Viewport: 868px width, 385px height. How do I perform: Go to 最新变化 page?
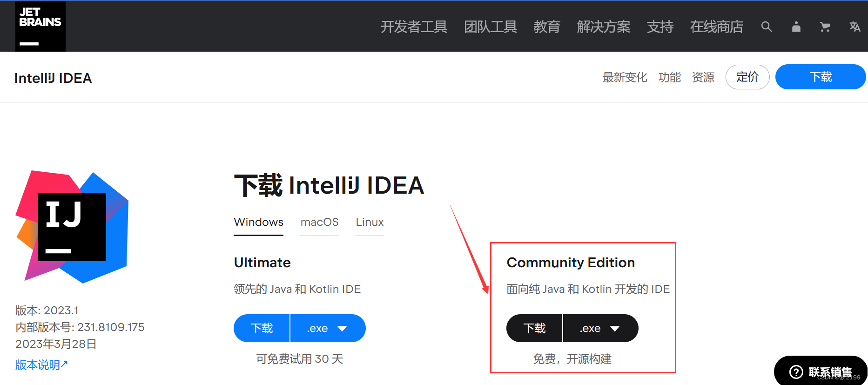point(625,77)
